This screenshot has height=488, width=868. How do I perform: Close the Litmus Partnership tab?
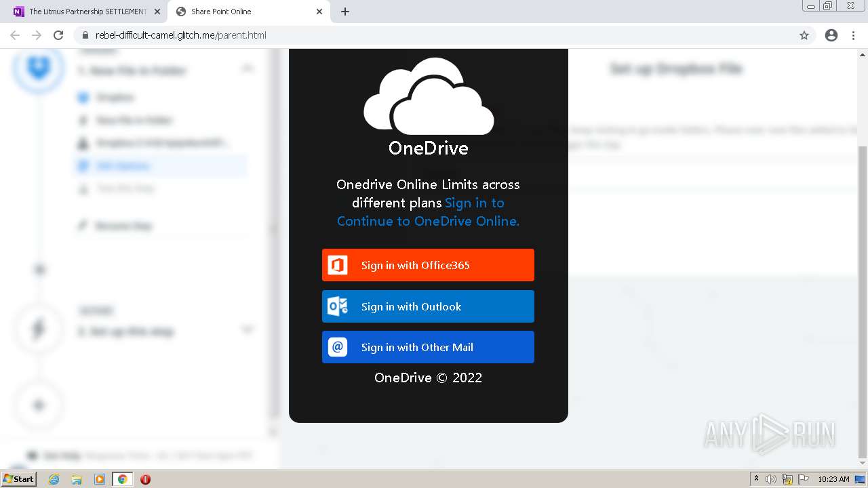pos(157,12)
